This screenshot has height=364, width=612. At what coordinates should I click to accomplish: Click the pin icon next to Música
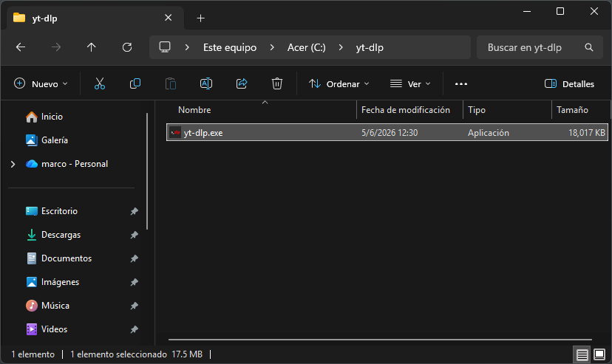tap(135, 306)
